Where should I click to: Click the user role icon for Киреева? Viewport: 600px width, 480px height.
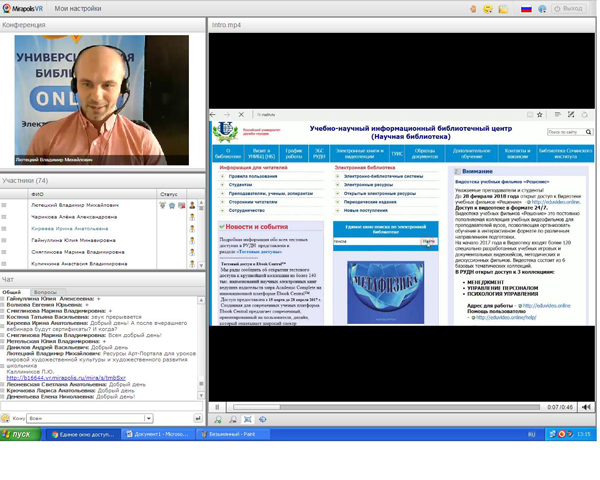tap(192, 229)
